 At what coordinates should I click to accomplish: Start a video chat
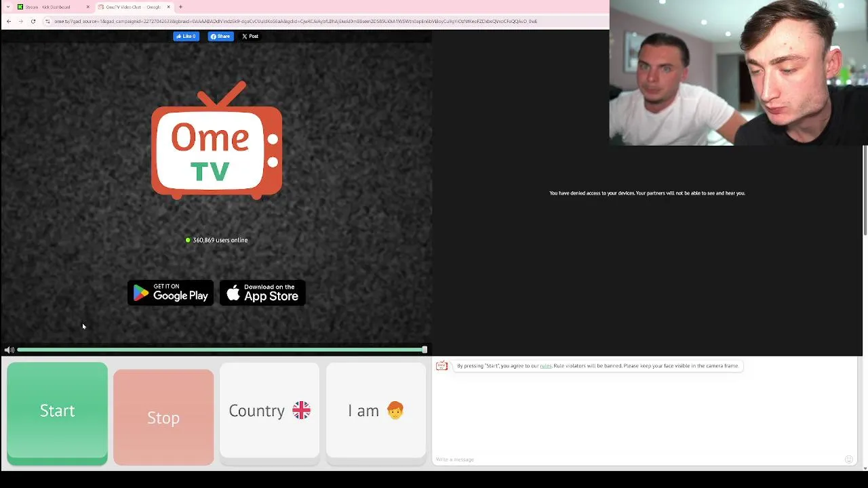pyautogui.click(x=57, y=413)
